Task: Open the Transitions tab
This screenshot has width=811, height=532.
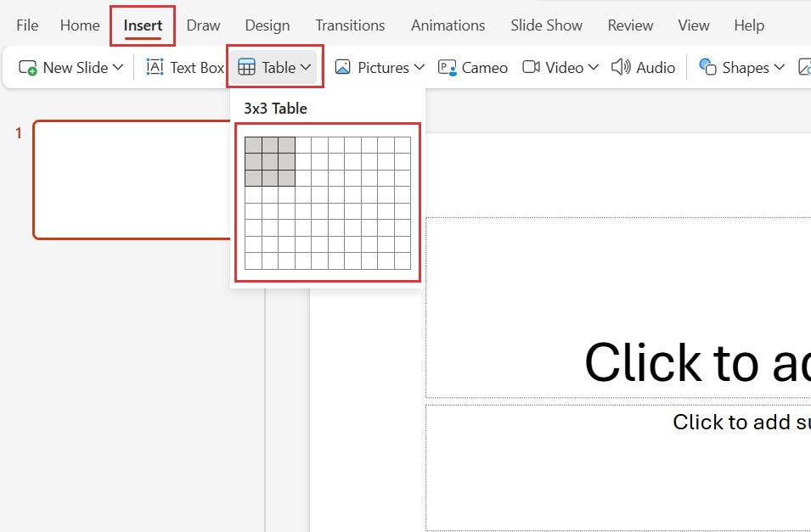Action: click(350, 25)
